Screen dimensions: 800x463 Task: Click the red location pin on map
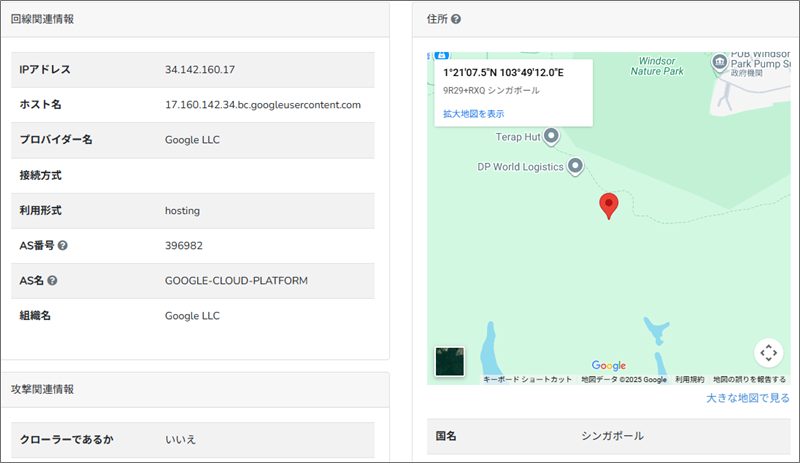point(608,206)
